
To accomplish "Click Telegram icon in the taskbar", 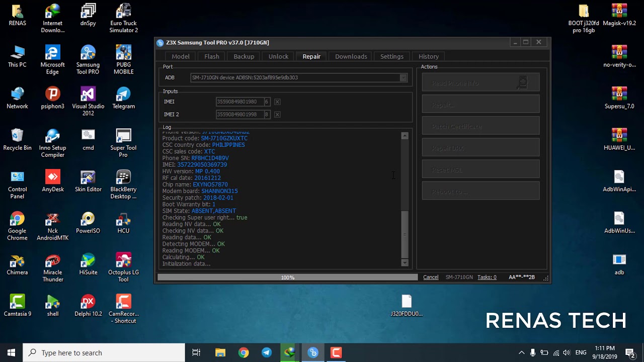I will (267, 352).
